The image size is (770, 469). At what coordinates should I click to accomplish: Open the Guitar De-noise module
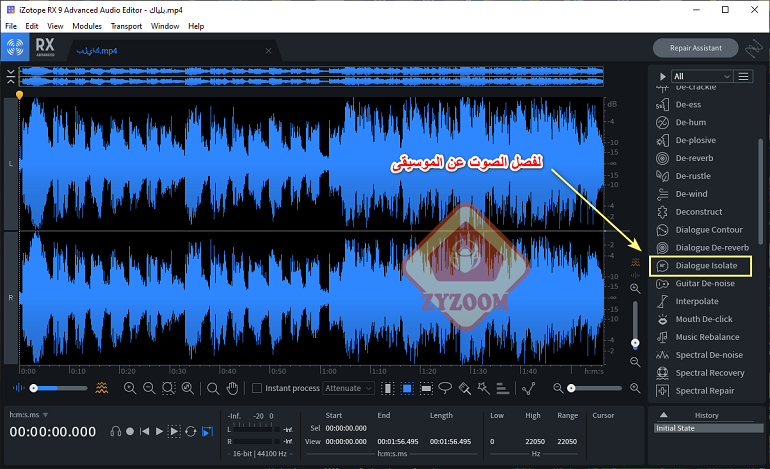(703, 283)
